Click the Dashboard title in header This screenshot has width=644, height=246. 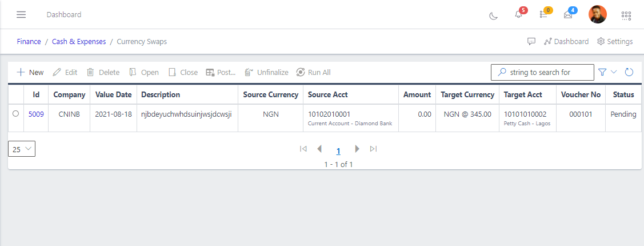point(63,15)
